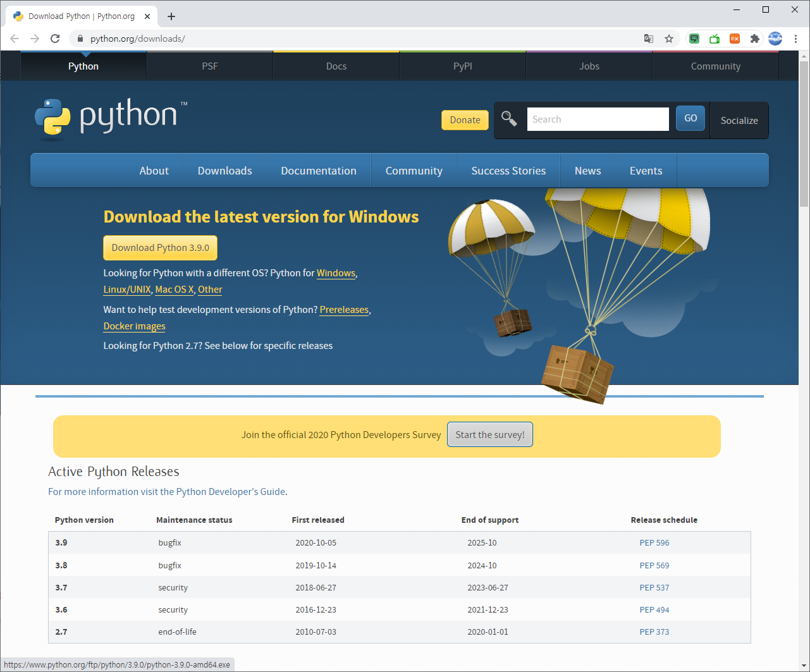Click the Python favicon in the tab

pos(18,16)
